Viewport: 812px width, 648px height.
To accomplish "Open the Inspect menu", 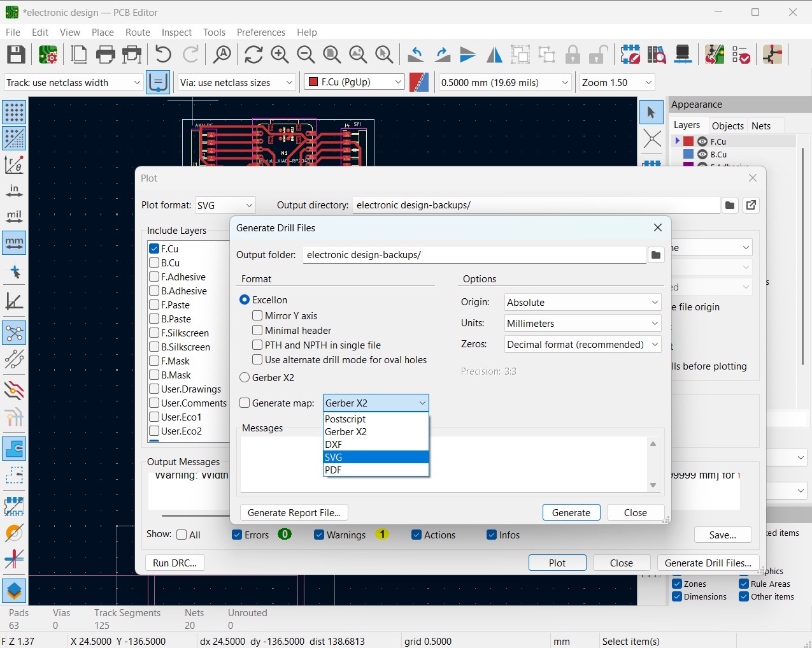I will (x=176, y=32).
